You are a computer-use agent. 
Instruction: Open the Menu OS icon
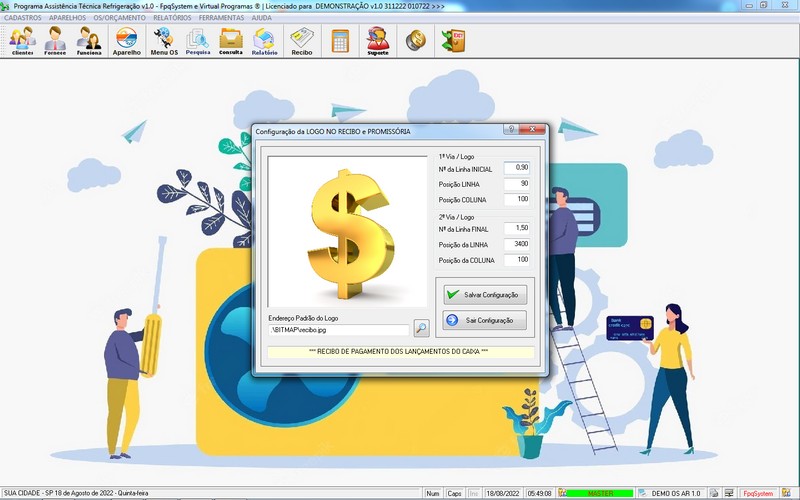[164, 41]
